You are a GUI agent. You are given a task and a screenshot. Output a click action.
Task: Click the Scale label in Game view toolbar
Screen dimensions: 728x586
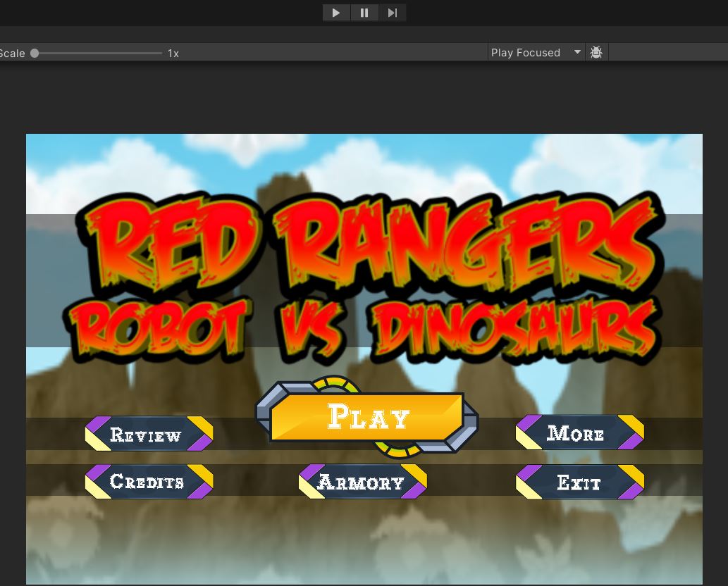(x=12, y=54)
